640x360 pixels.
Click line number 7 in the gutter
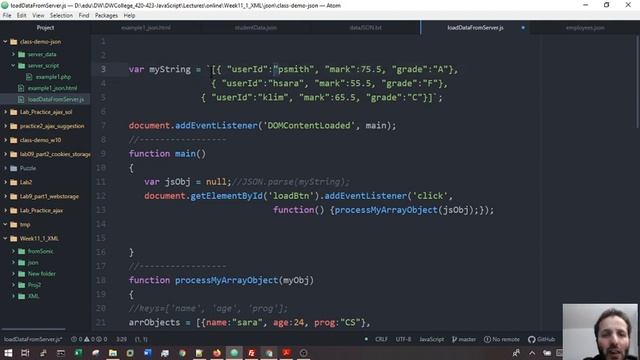[103, 125]
